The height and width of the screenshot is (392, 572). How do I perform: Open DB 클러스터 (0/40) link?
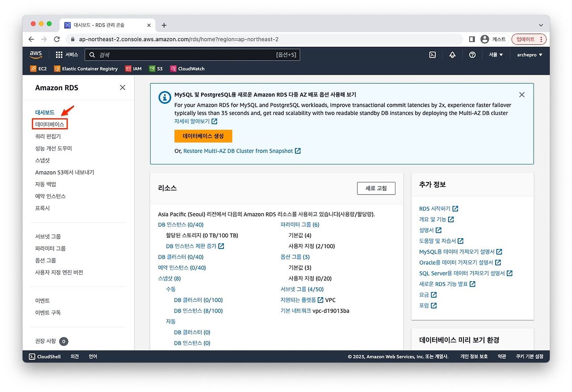pos(181,257)
